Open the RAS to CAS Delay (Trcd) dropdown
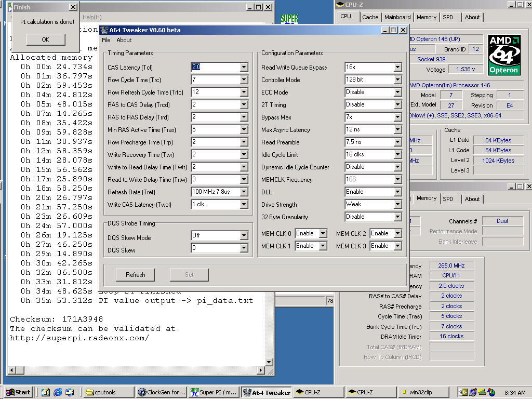This screenshot has height=399, width=532. pos(244,105)
